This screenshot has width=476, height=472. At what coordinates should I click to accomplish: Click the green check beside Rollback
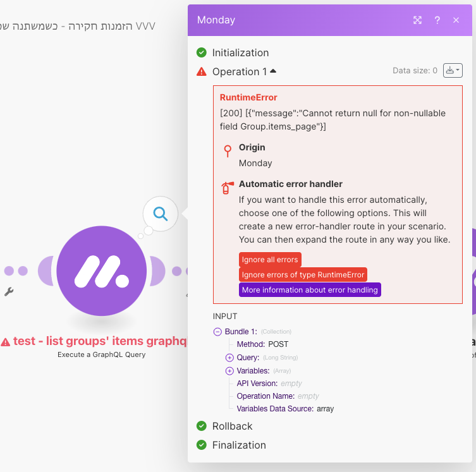pos(202,426)
